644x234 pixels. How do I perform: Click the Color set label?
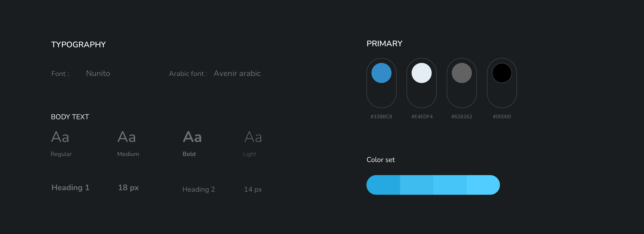pos(381,160)
